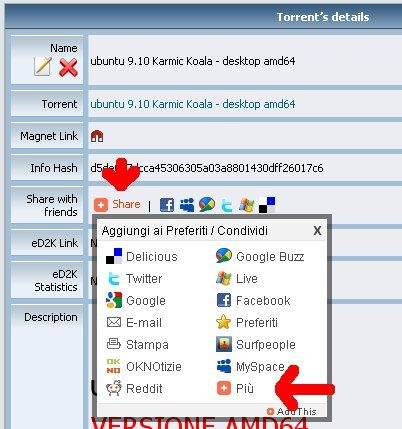Choose Google in the share popup
This screenshot has width=402, height=429.
pyautogui.click(x=136, y=301)
